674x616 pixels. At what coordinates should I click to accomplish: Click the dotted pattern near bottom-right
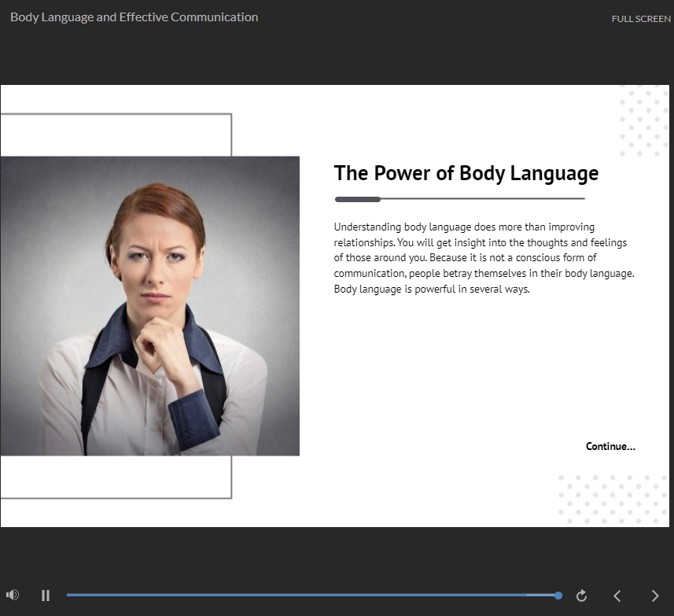(612, 499)
